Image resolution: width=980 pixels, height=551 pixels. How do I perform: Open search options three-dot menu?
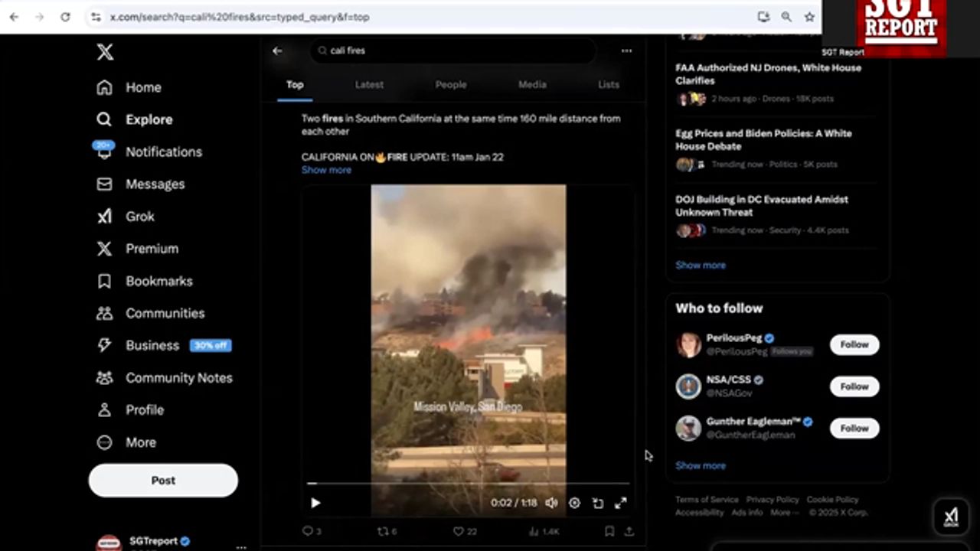point(626,51)
